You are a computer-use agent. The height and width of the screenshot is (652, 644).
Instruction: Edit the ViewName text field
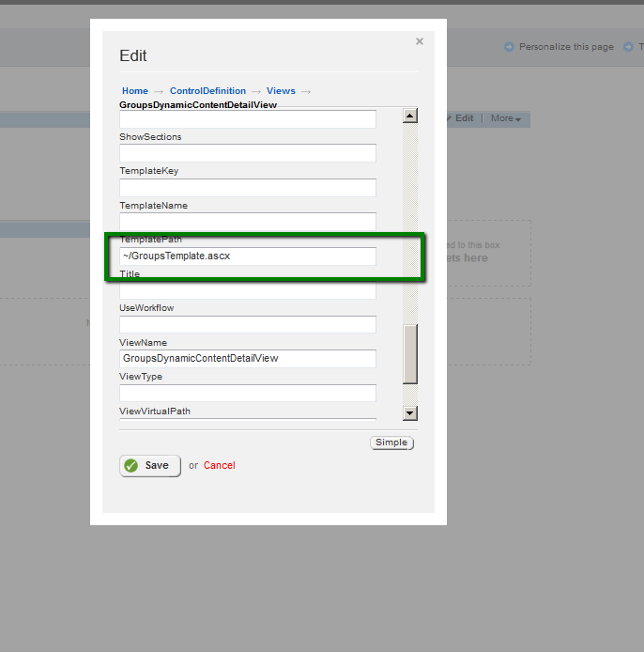click(x=248, y=358)
